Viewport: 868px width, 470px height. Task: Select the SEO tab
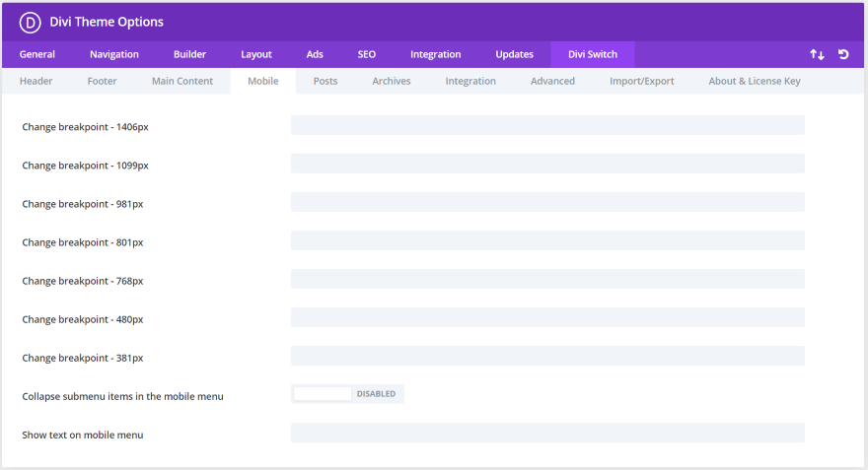tap(367, 54)
